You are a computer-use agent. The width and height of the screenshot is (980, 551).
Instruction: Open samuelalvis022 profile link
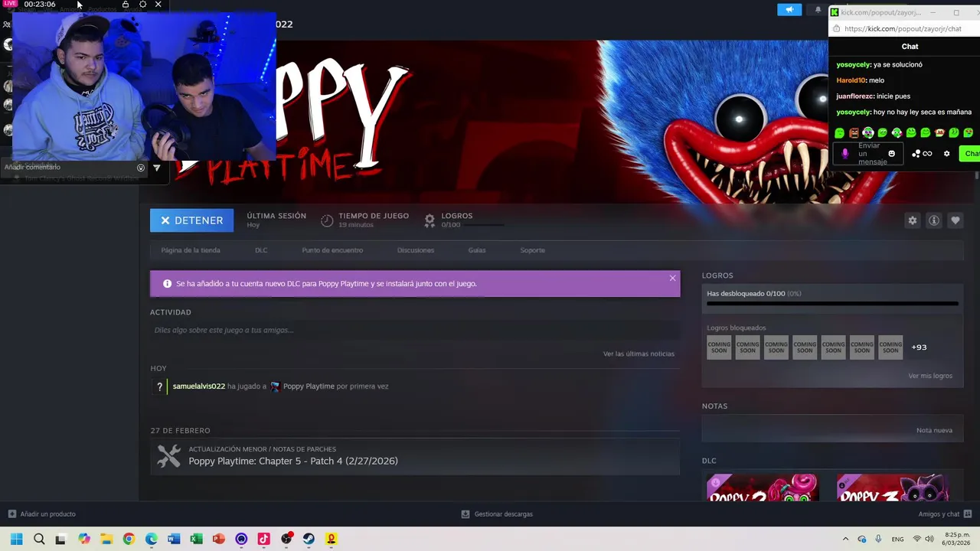(x=199, y=386)
